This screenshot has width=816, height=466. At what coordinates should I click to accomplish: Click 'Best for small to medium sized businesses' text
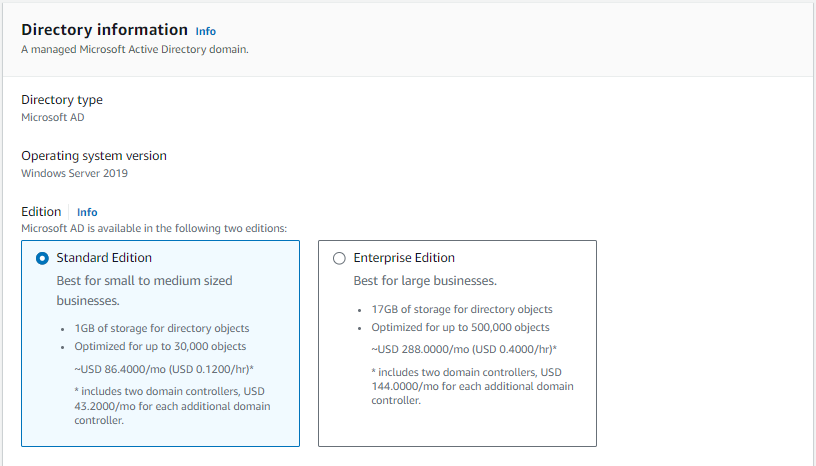[x=144, y=290]
